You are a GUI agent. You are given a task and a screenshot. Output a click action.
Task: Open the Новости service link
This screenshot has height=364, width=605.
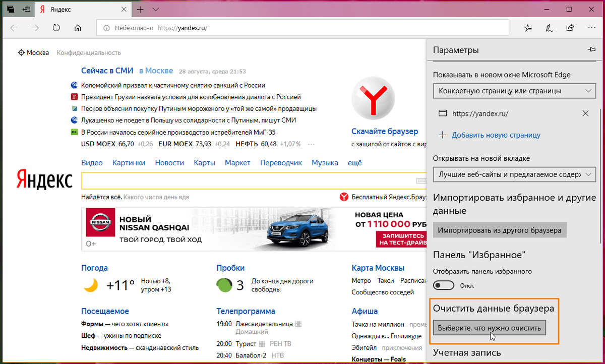[x=169, y=163]
